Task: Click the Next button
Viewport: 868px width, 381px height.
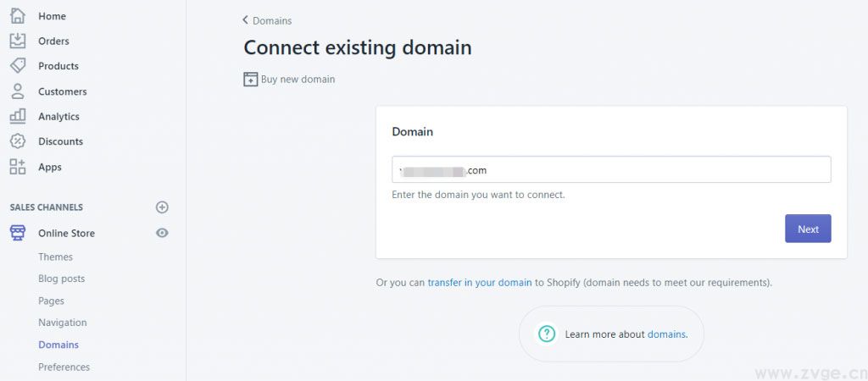Action: [x=808, y=229]
